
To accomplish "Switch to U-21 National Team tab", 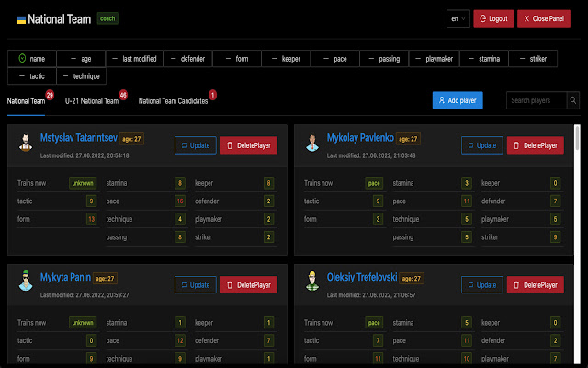I will coord(92,101).
